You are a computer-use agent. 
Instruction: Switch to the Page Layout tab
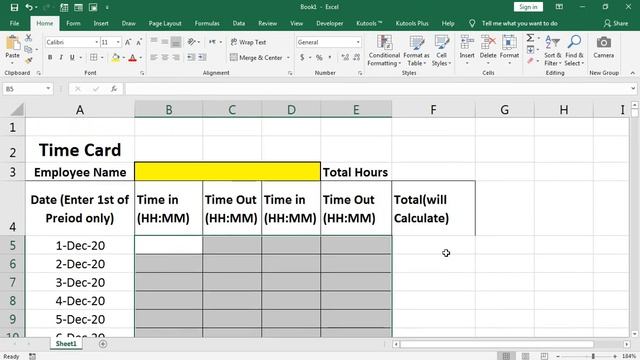pyautogui.click(x=165, y=23)
